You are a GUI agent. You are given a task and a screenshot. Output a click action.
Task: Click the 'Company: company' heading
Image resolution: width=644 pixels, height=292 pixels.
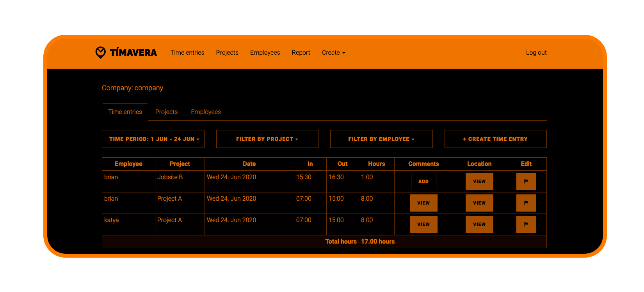tap(133, 88)
